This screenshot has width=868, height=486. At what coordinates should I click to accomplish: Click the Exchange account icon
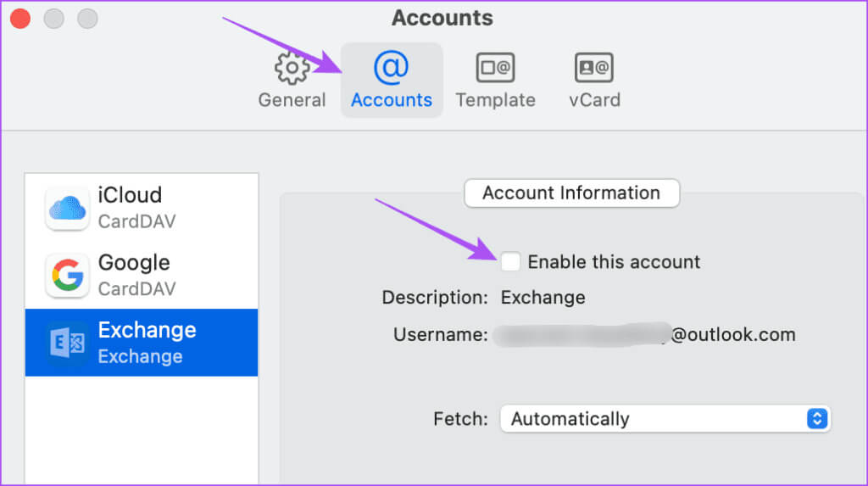(x=67, y=343)
